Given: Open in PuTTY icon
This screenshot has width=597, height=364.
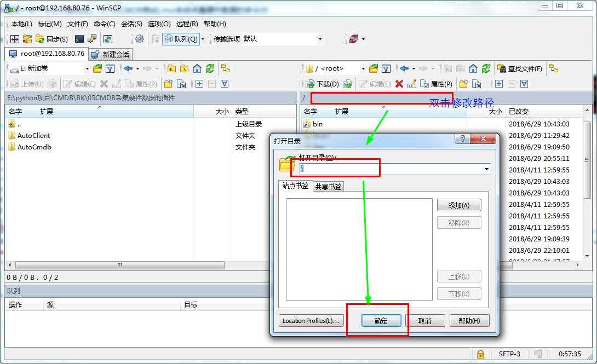Looking at the screenshot, I should [92, 39].
